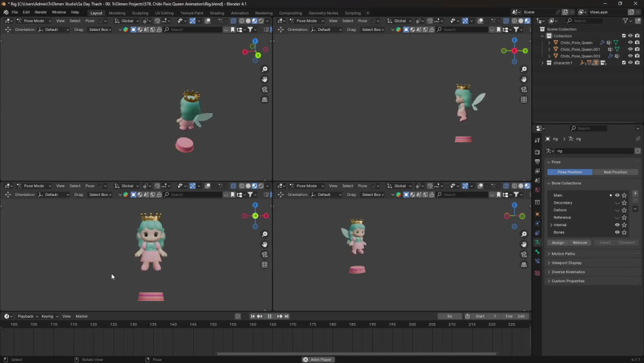Zoom icon in the top-right viewport
This screenshot has width=644, height=363.
tap(524, 70)
